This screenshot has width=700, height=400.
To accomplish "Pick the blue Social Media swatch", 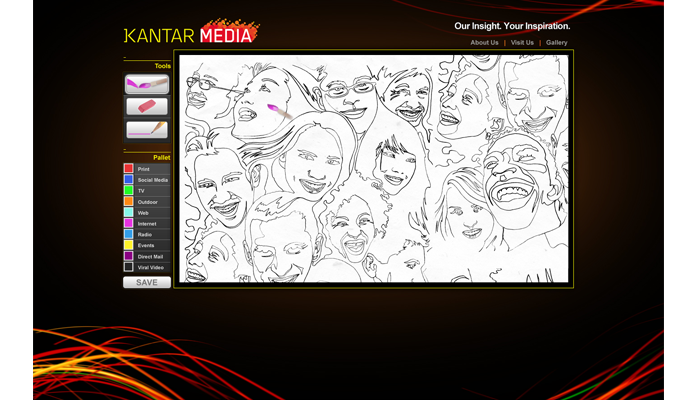I will [x=129, y=180].
